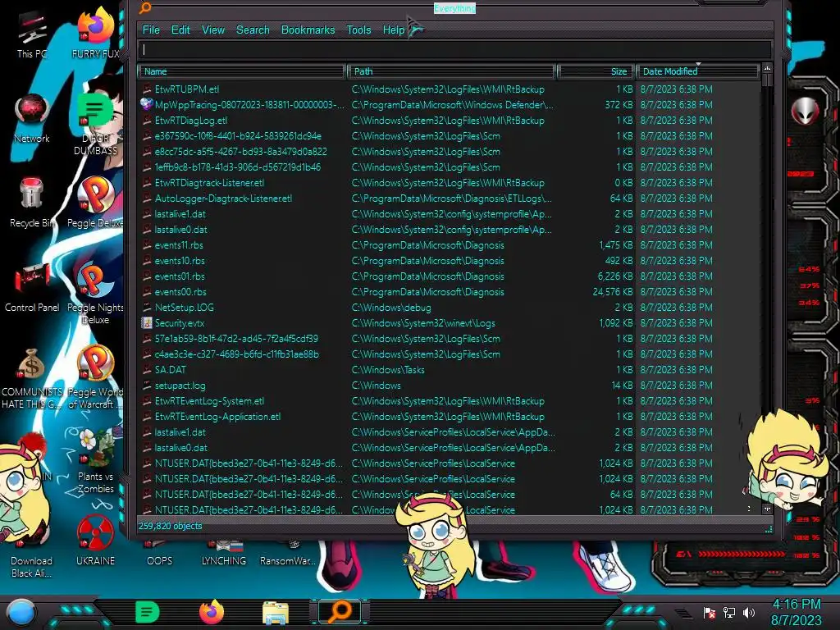
Task: Select the setupact.log file
Action: [180, 386]
